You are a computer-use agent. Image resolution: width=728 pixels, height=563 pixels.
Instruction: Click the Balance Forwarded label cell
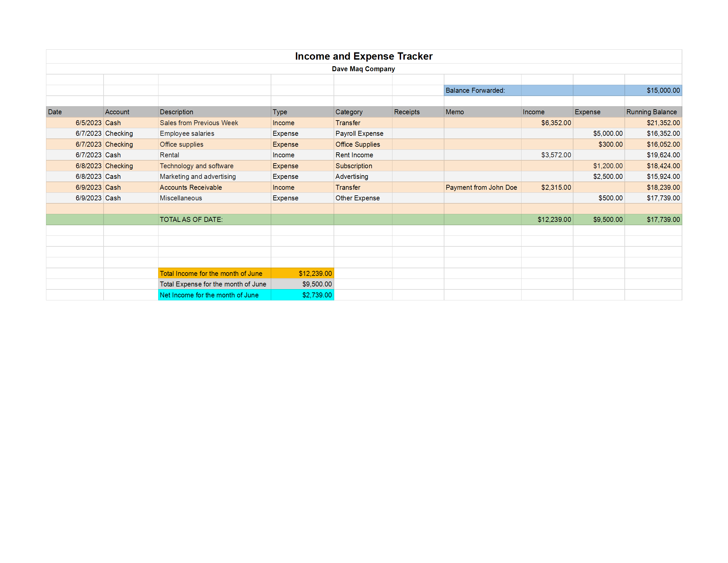pyautogui.click(x=475, y=90)
